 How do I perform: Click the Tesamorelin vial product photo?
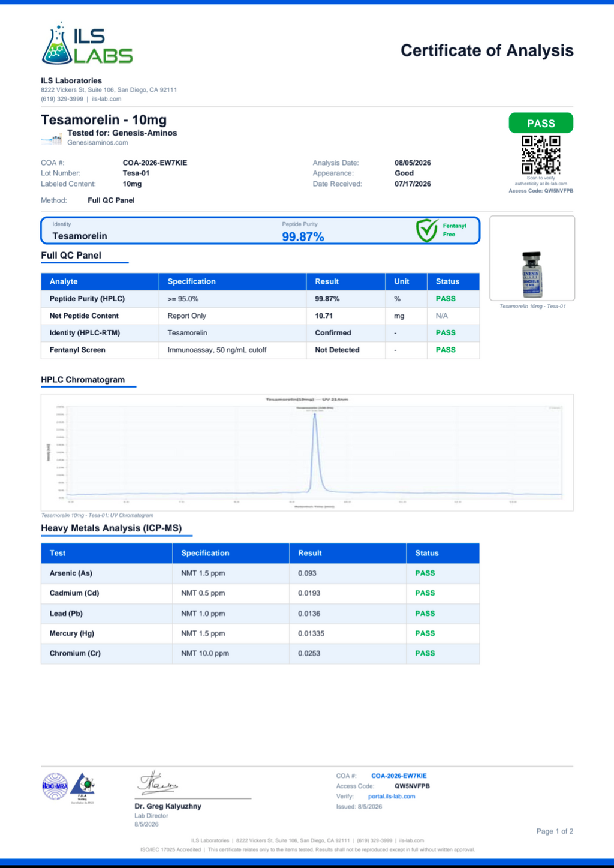pyautogui.click(x=532, y=275)
